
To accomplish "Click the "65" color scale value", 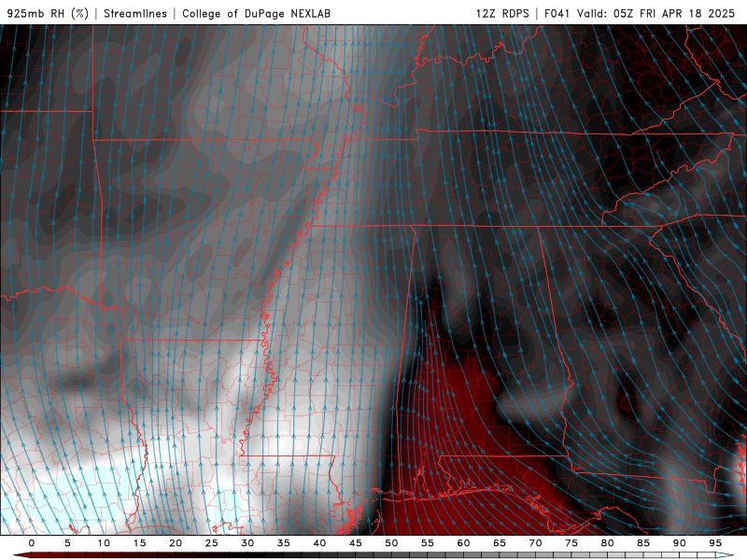I will 500,543.
